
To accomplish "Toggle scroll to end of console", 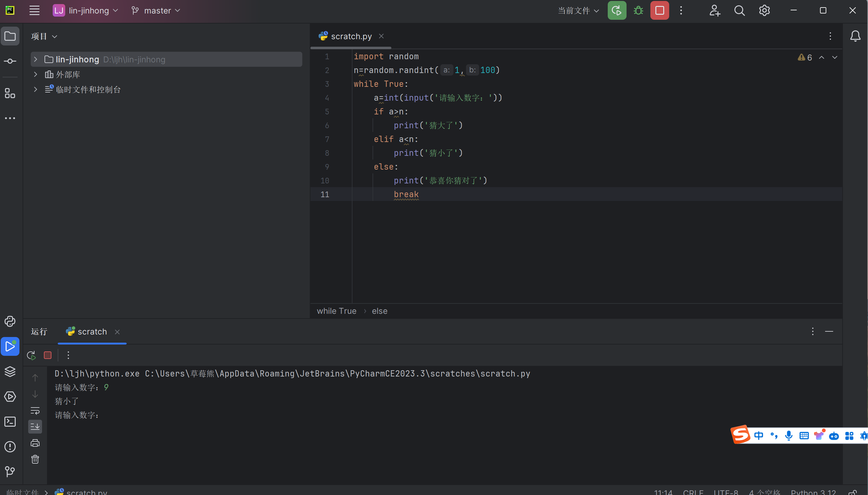I will [x=35, y=426].
